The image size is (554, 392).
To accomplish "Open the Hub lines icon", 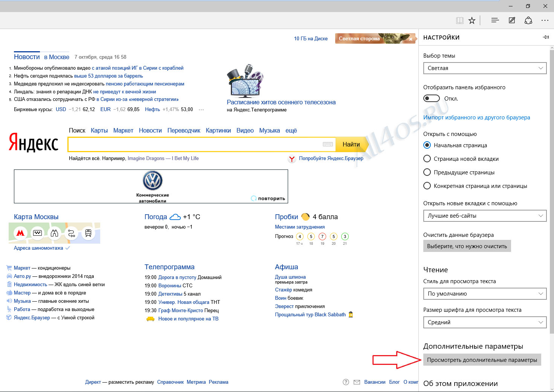I will pyautogui.click(x=495, y=20).
